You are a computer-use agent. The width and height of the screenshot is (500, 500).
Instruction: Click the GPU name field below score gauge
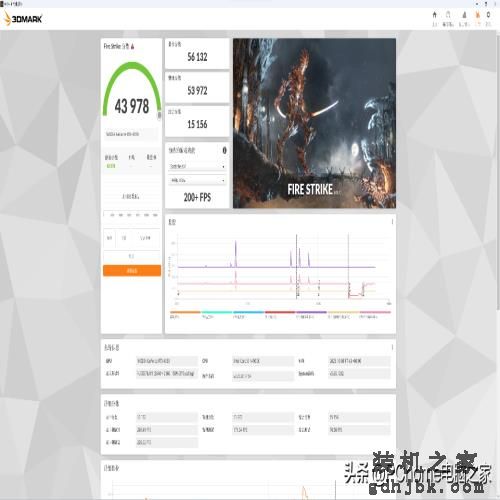coord(131,134)
